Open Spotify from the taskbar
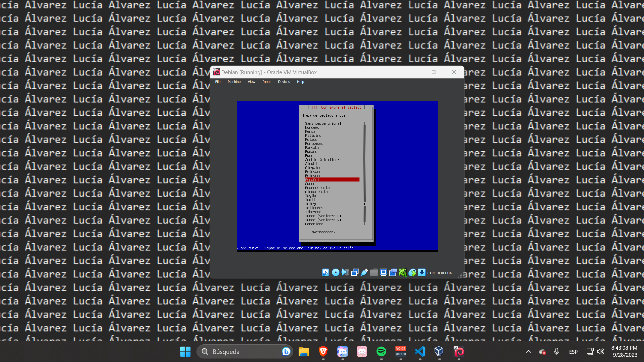Screen dimensions: 644x362 click(x=381, y=351)
